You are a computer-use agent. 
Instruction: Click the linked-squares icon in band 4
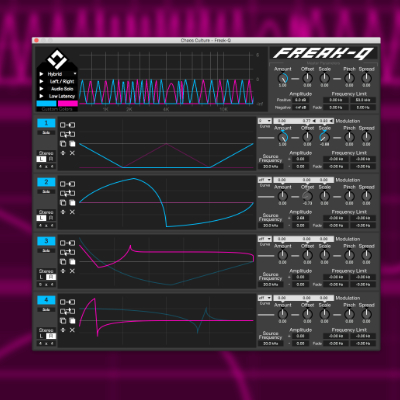[x=67, y=302]
